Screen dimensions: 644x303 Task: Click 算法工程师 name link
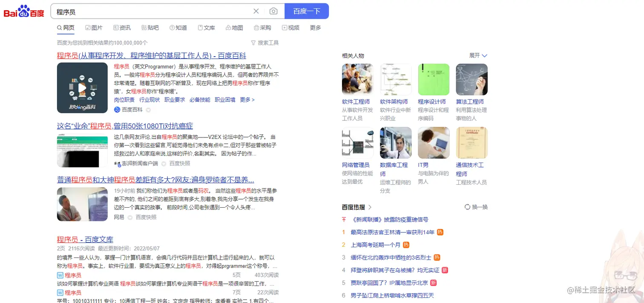pos(469,102)
